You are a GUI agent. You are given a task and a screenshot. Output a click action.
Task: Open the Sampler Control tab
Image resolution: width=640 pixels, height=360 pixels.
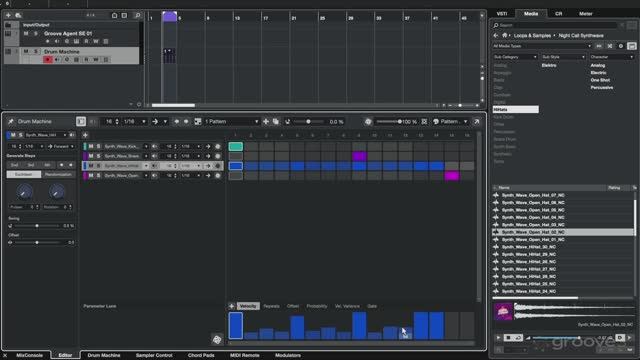154,355
